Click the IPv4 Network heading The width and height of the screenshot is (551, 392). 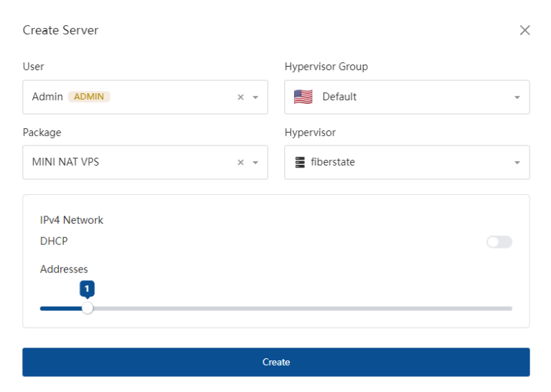pos(72,220)
